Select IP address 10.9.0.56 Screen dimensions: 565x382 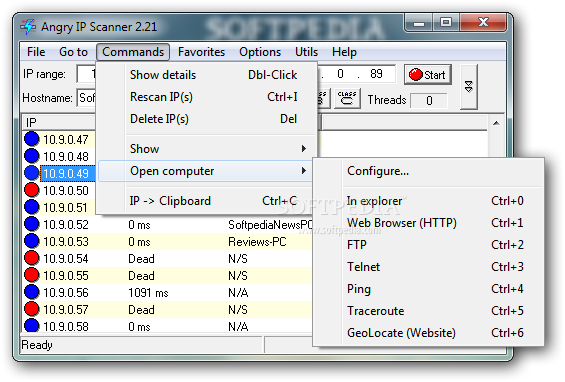click(66, 293)
